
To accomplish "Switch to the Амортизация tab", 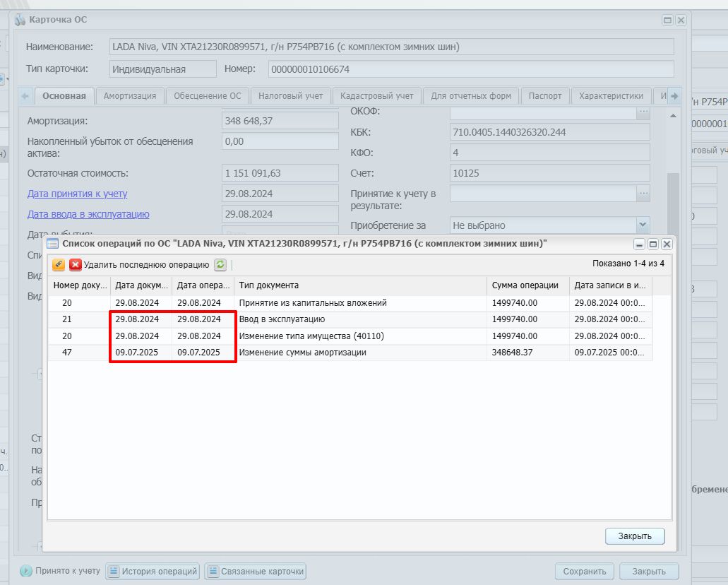I will tap(129, 96).
